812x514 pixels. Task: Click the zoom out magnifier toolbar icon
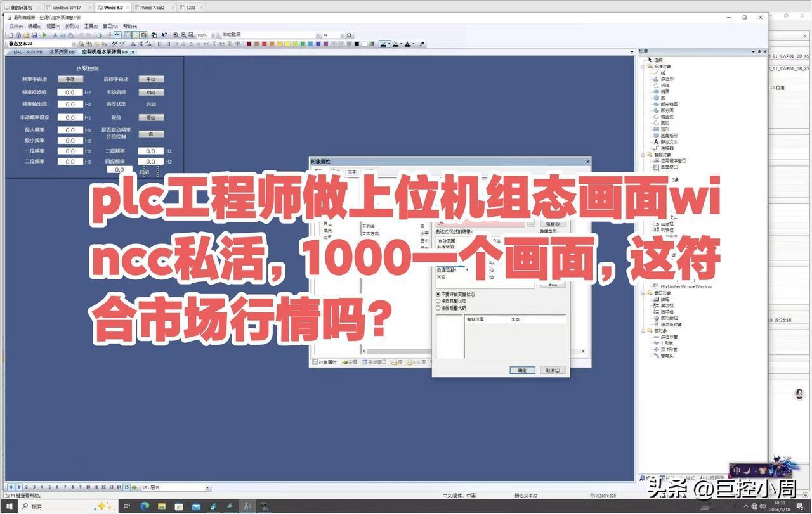tap(183, 35)
